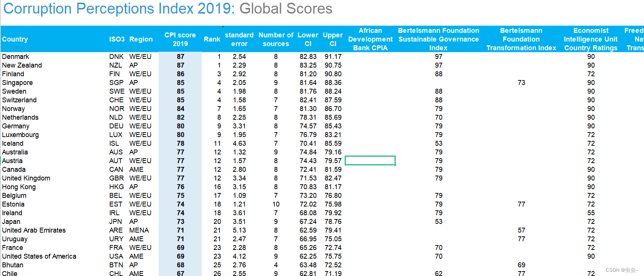644x276 pixels.
Task: Click the Ireland country cell
Action: tap(12, 213)
